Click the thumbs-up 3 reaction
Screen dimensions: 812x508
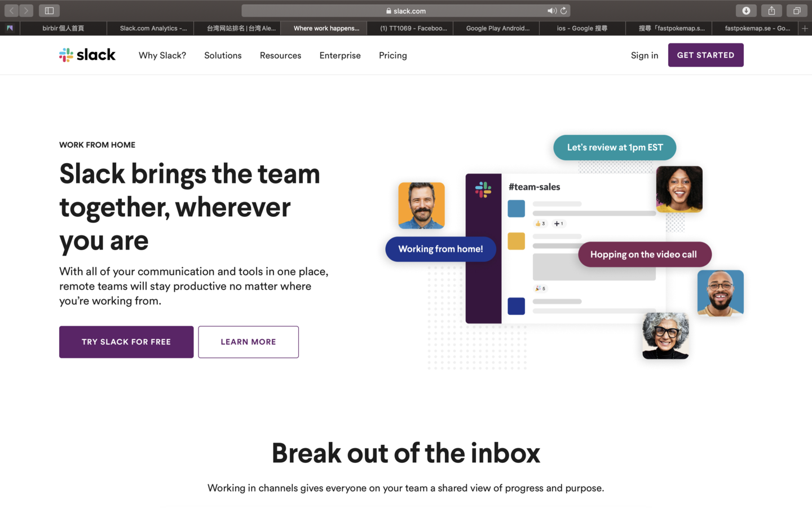(540, 224)
